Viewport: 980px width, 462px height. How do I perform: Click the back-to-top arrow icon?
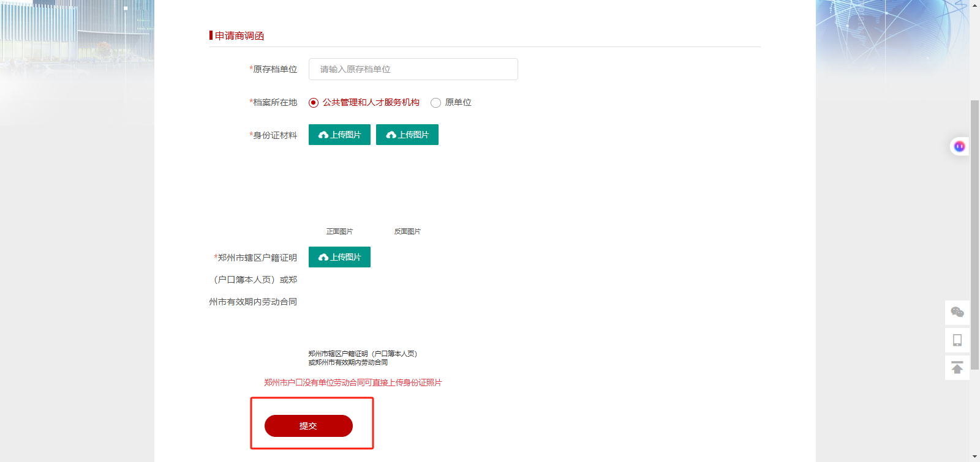click(957, 368)
